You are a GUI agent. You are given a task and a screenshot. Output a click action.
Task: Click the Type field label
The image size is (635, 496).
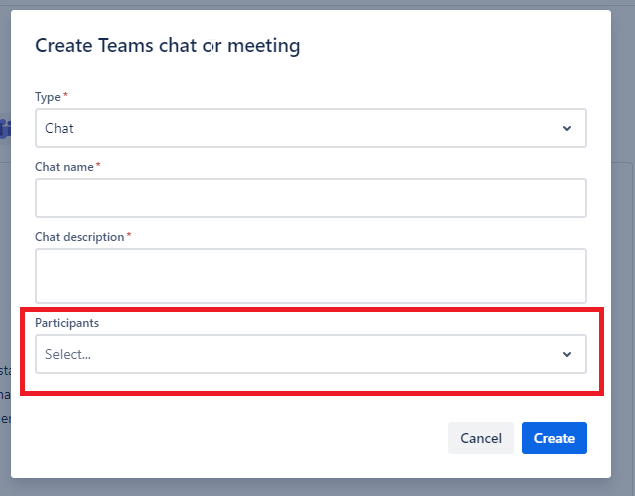[x=48, y=97]
